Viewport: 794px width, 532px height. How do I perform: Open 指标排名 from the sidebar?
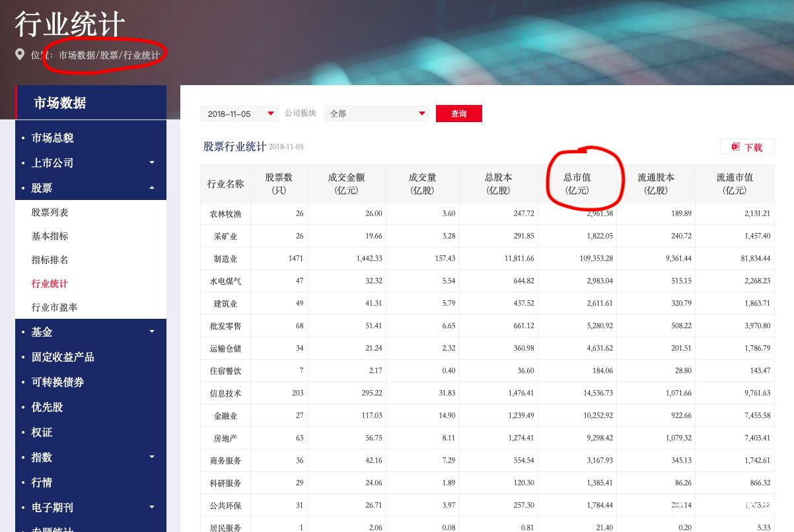[x=51, y=259]
